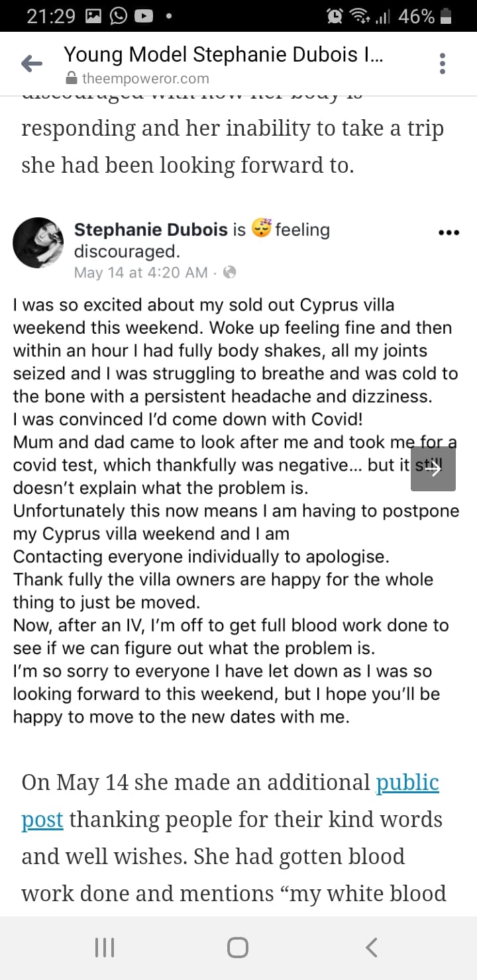Tap the Android navigation back chevron
Viewport: 477px width, 980px height.
click(x=372, y=948)
